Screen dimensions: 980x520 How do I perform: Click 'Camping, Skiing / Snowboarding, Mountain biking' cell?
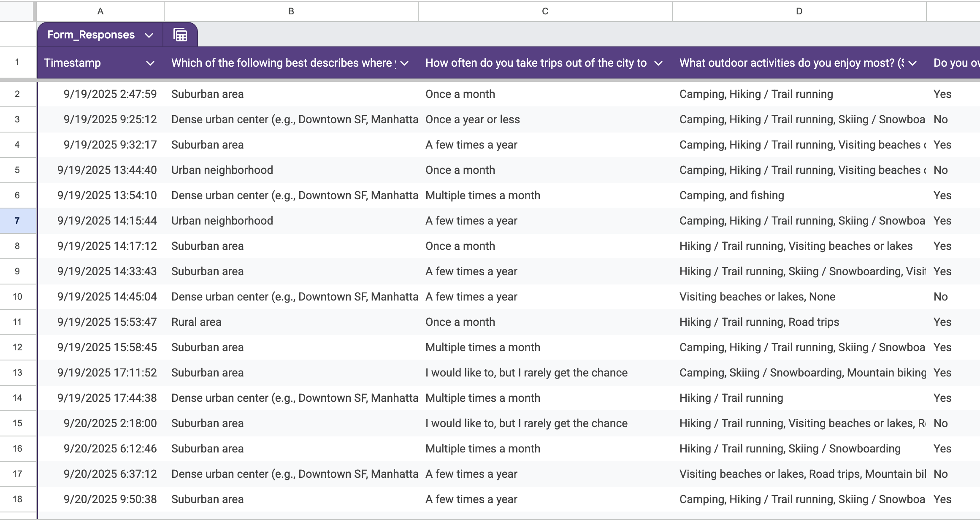[x=799, y=373]
